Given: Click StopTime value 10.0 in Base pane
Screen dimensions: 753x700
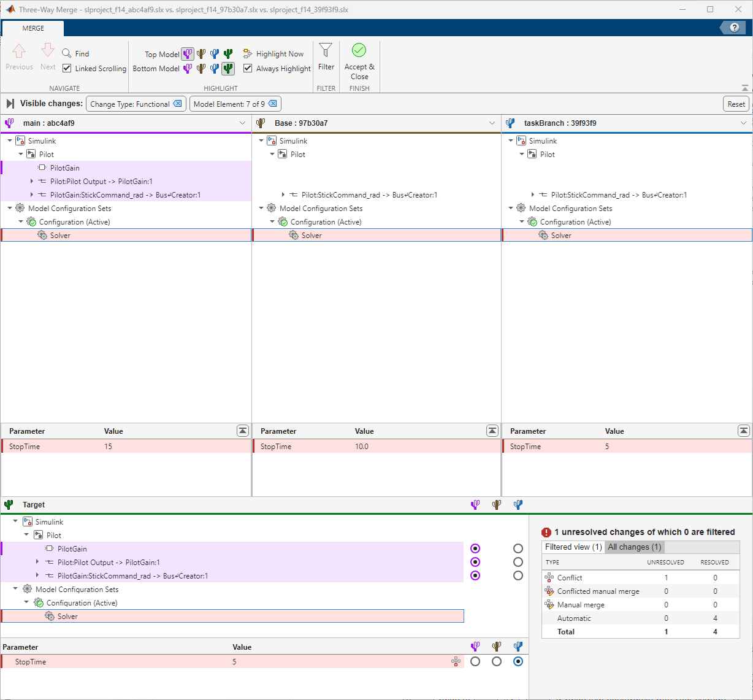Looking at the screenshot, I should pyautogui.click(x=362, y=447).
